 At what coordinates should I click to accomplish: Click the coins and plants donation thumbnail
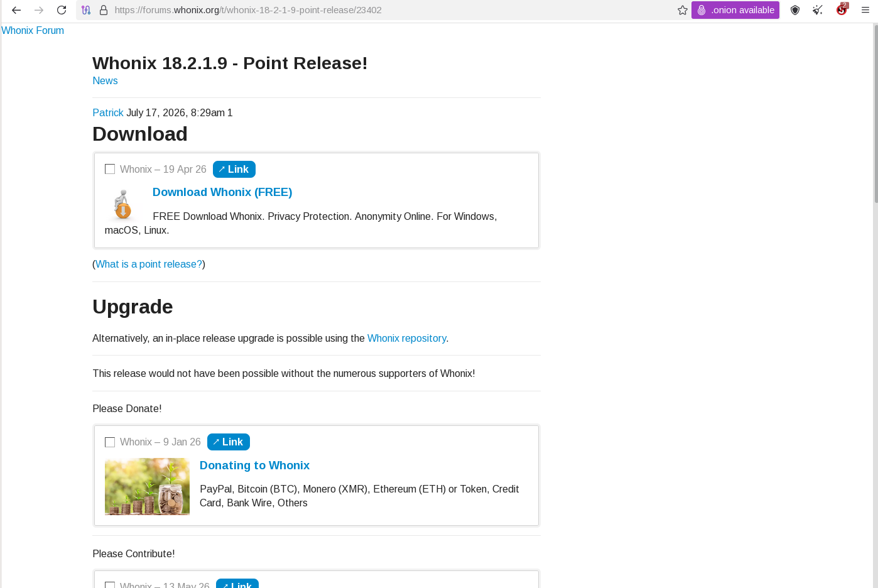click(x=147, y=487)
